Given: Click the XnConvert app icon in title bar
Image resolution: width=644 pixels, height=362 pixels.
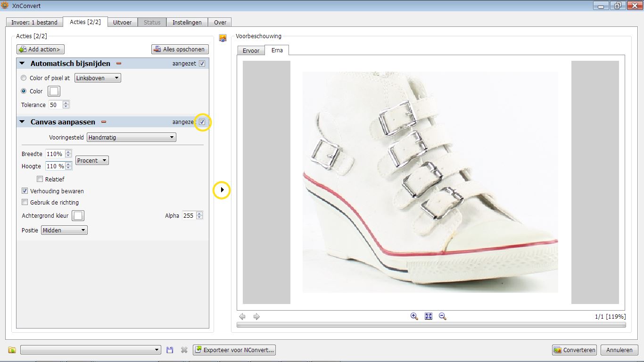Looking at the screenshot, I should (5, 6).
